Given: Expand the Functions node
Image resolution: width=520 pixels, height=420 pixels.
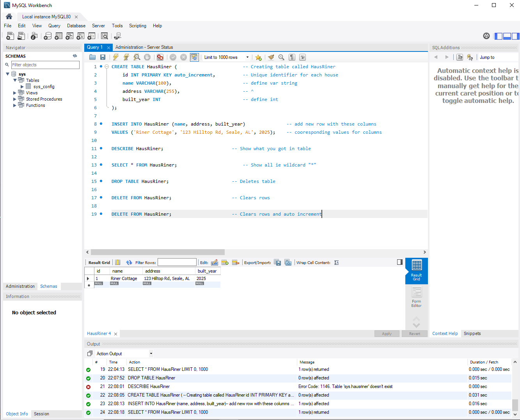Looking at the screenshot, I should [x=15, y=105].
